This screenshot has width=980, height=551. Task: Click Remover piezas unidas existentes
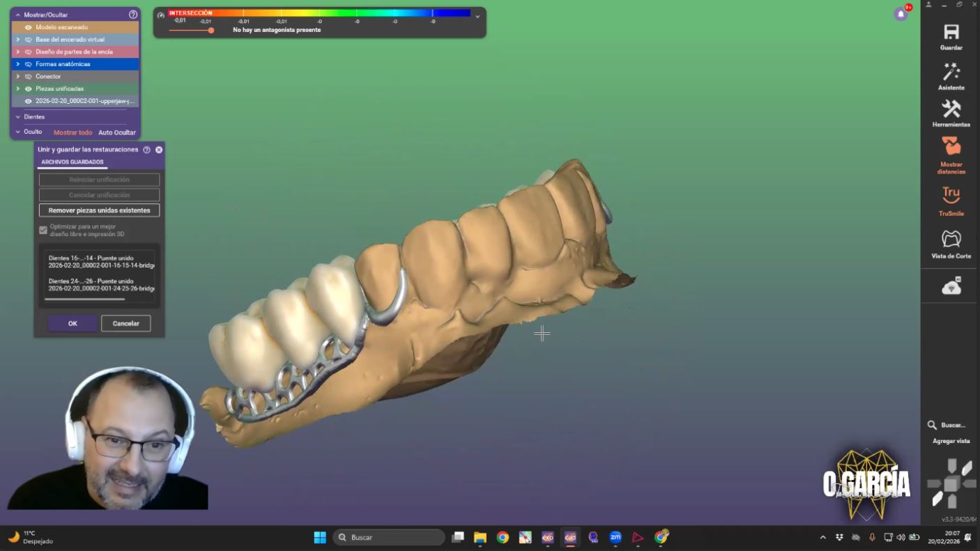coord(99,210)
